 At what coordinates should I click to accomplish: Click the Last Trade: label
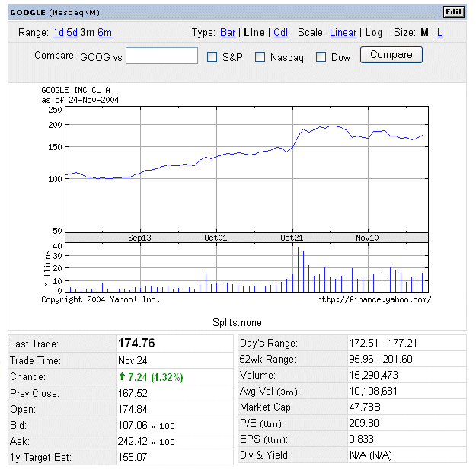[x=34, y=344]
